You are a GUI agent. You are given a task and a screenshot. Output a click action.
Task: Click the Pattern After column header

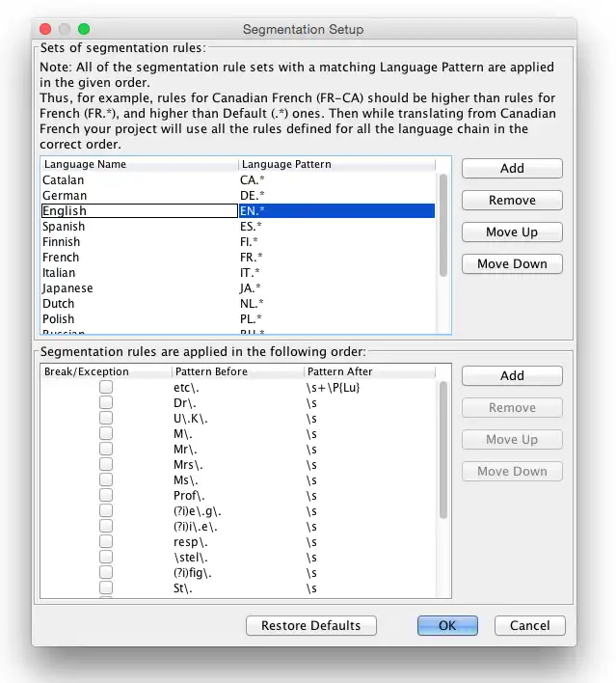pos(369,371)
